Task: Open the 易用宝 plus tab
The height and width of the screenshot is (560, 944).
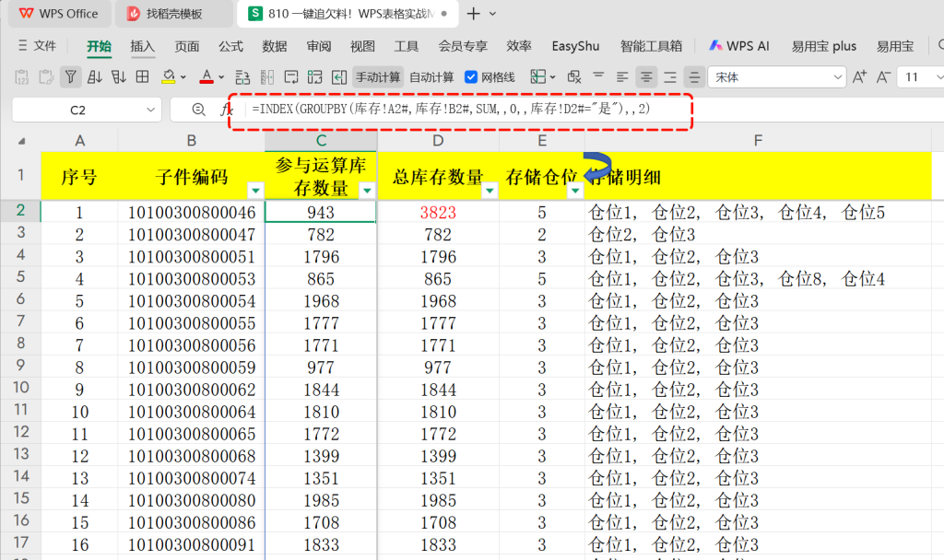Action: pos(823,46)
